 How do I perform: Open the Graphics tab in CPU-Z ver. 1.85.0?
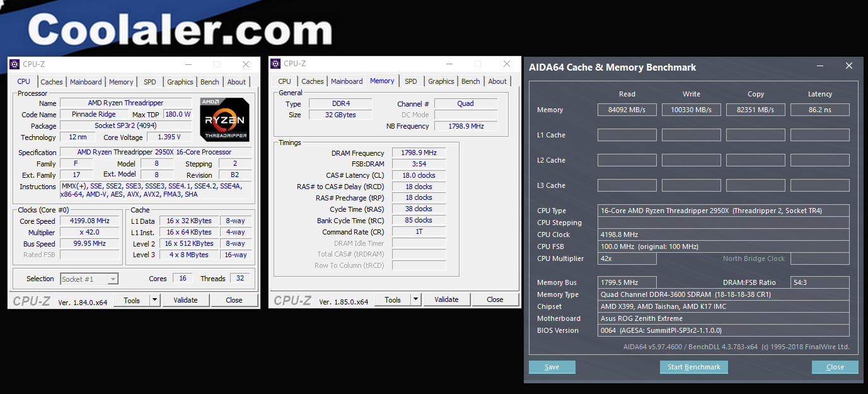441,81
